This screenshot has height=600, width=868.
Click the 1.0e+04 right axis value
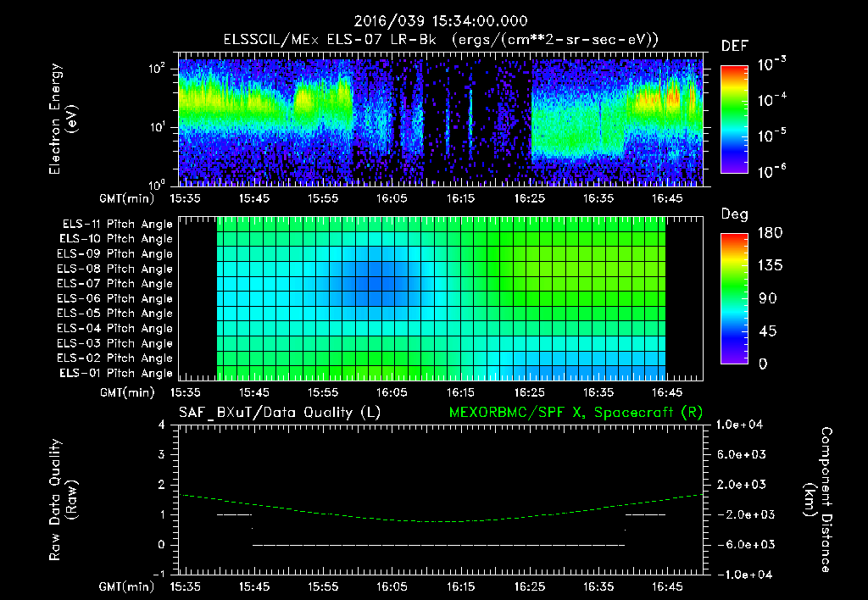(x=739, y=425)
